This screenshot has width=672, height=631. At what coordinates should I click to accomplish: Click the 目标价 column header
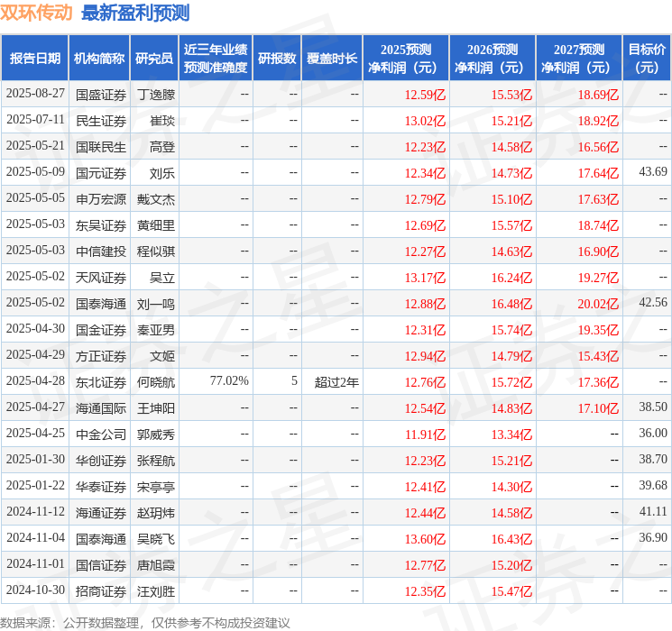647,59
